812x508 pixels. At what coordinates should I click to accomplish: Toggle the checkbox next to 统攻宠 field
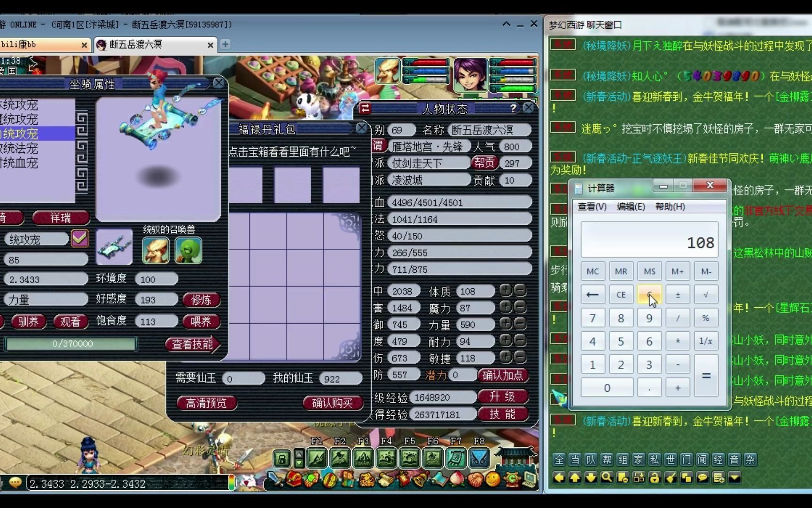[79, 238]
